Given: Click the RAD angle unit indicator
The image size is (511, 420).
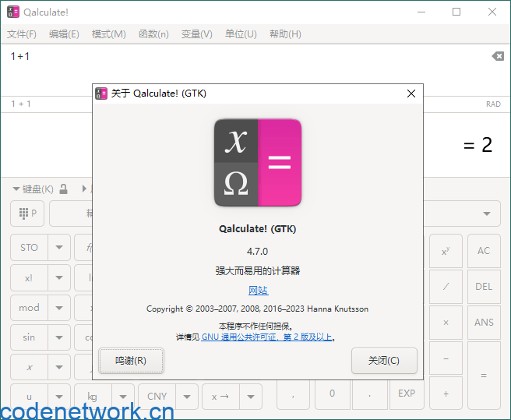Looking at the screenshot, I should pyautogui.click(x=493, y=104).
